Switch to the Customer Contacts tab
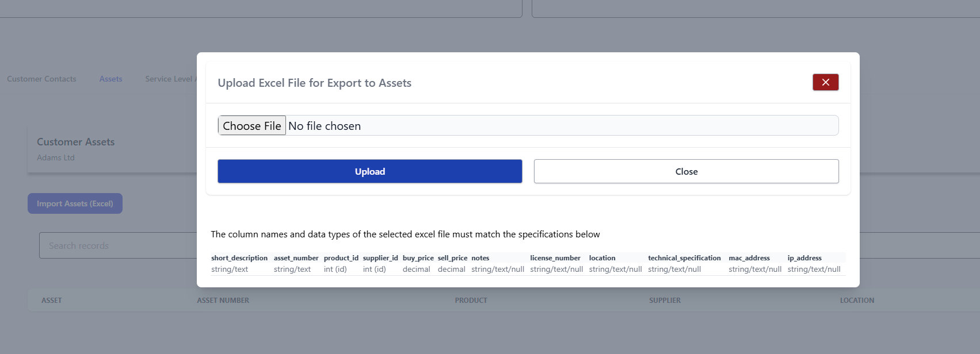The image size is (980, 354). point(41,79)
